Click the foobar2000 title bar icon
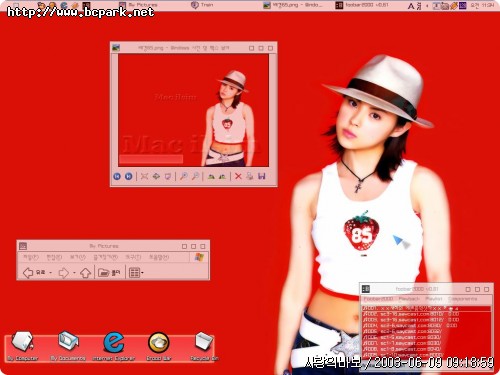The height and width of the screenshot is (375, 500). (x=366, y=289)
